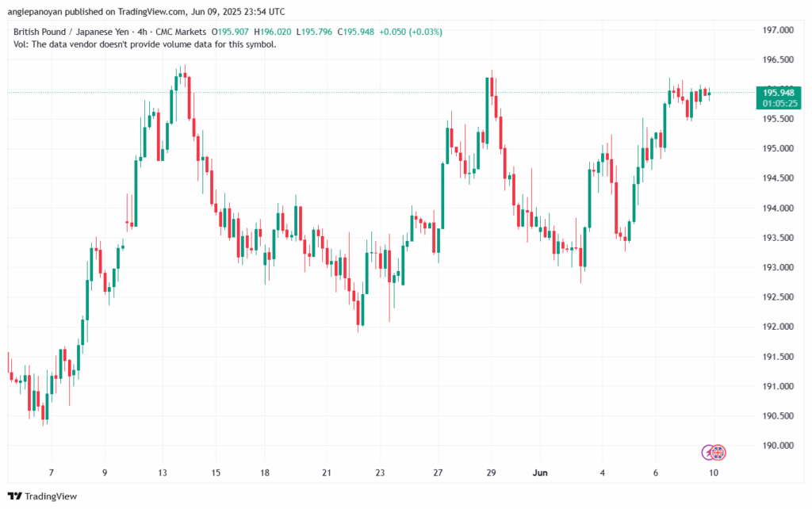Select the current price label 195.948

coord(779,93)
